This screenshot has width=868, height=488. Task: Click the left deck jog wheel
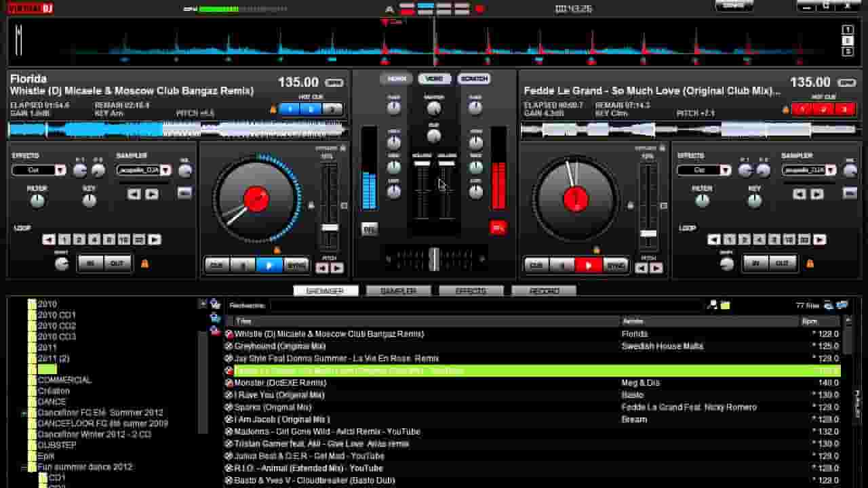tap(256, 199)
